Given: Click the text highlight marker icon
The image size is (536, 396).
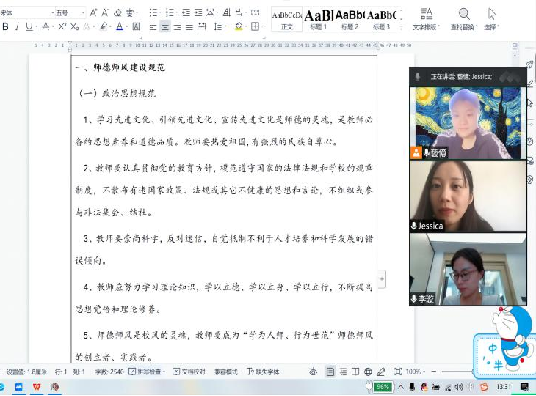Looking at the screenshot, I should pos(104,26).
